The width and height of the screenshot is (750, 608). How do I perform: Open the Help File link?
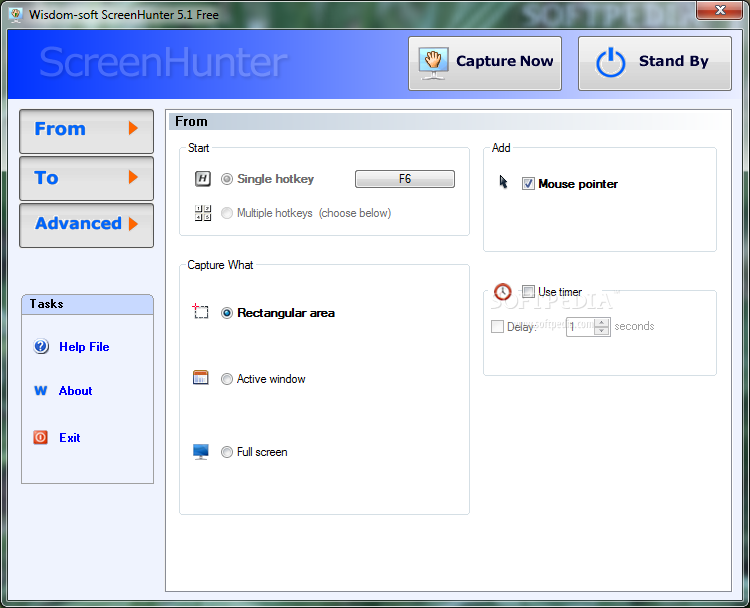coord(84,347)
